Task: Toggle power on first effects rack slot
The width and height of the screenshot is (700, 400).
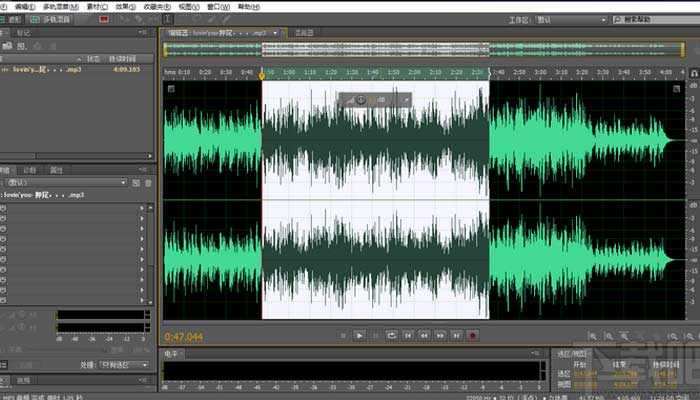Action: (x=4, y=207)
